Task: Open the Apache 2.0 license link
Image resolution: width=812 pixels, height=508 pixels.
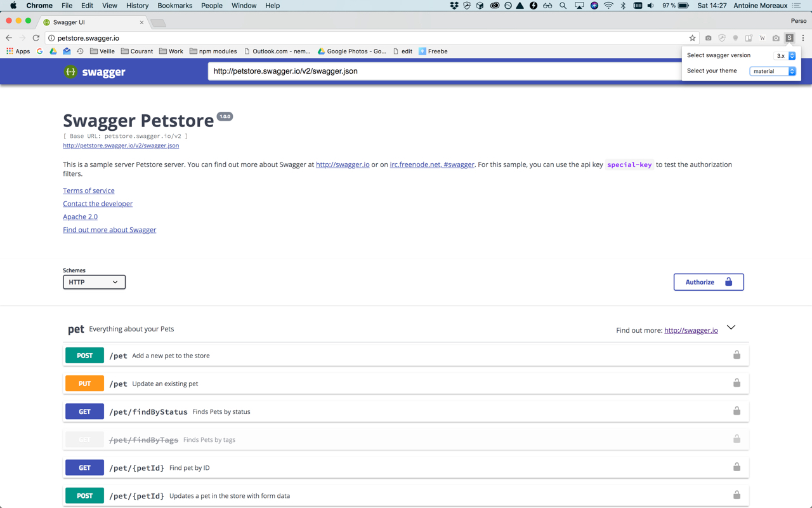Action: pyautogui.click(x=80, y=217)
